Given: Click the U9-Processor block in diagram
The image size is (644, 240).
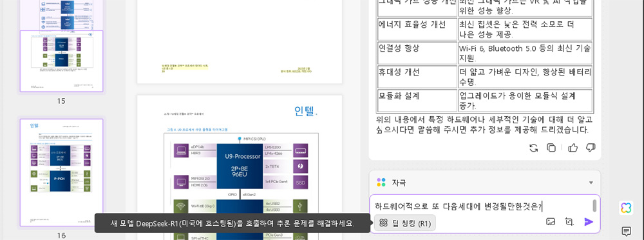Looking at the screenshot, I should point(240,166).
